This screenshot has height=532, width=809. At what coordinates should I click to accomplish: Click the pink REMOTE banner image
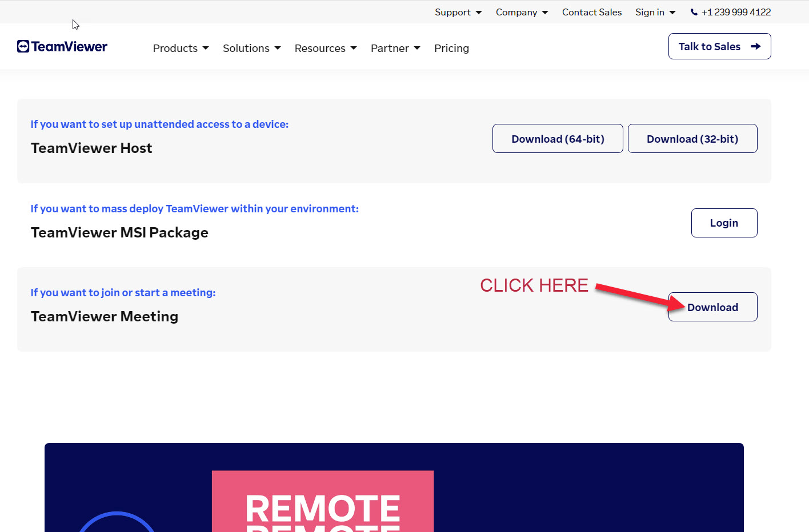tap(323, 501)
